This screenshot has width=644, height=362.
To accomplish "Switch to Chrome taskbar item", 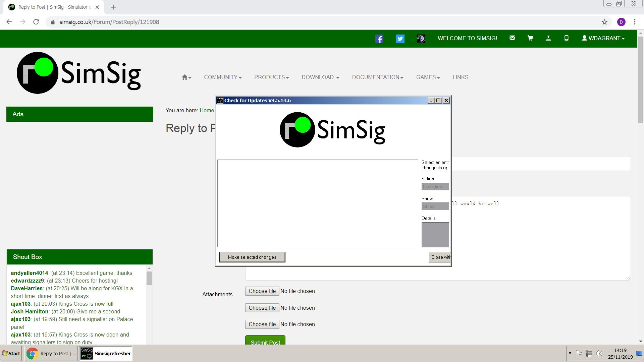I will [x=51, y=354].
